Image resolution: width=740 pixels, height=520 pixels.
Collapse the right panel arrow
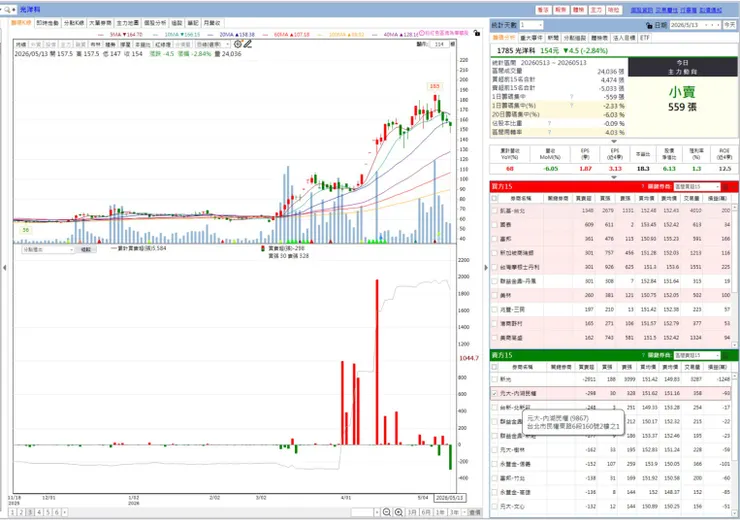click(x=486, y=268)
